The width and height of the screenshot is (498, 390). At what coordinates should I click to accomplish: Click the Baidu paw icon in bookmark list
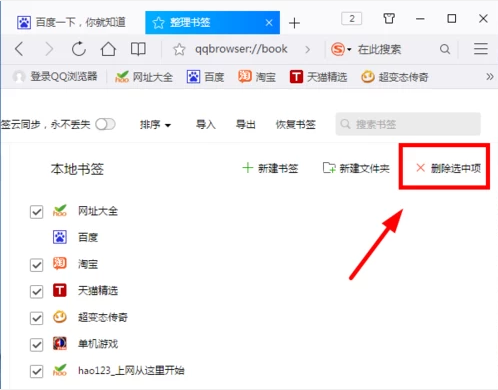pos(60,237)
